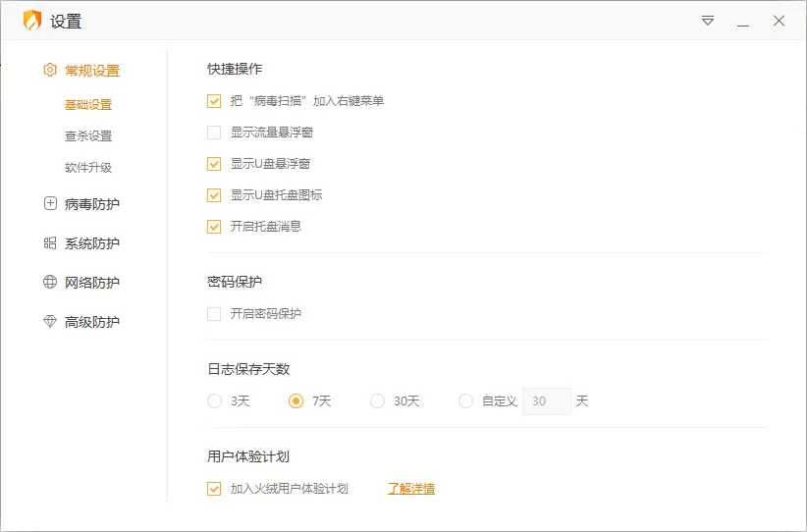
Task: Expand the 网络防护 section
Action: coord(91,283)
